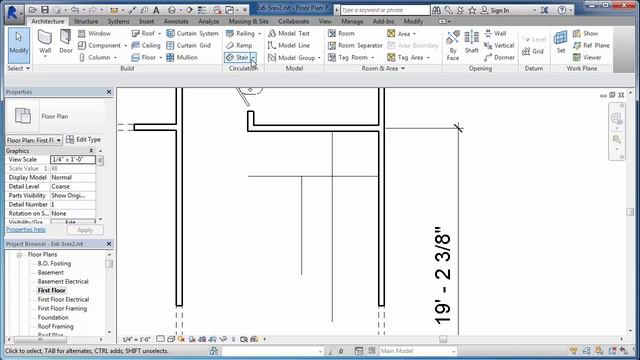This screenshot has height=360, width=640.
Task: Open First Floor Framing plan
Action: click(62, 309)
